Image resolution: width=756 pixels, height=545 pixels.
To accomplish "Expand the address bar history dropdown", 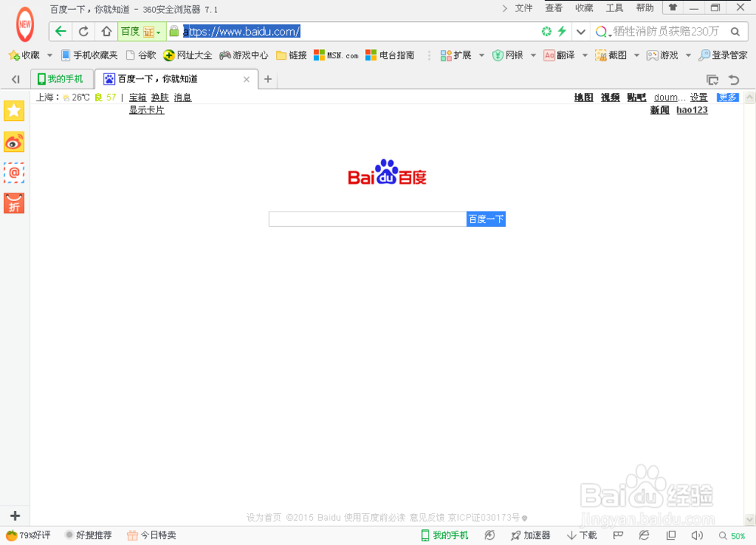I will (x=581, y=31).
